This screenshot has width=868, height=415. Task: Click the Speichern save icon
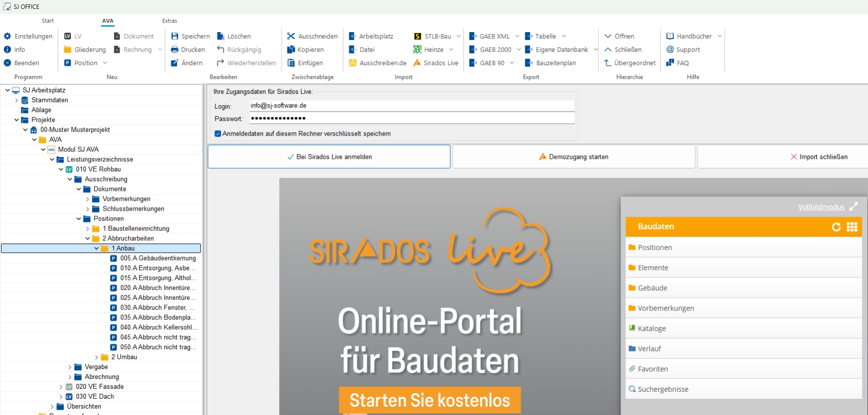coord(175,36)
